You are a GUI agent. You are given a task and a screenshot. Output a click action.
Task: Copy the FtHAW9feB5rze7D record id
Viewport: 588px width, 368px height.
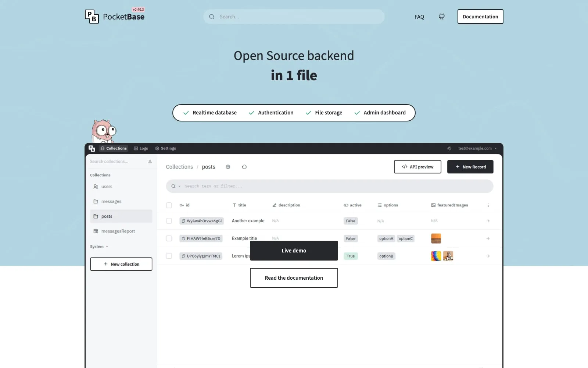[x=183, y=238]
